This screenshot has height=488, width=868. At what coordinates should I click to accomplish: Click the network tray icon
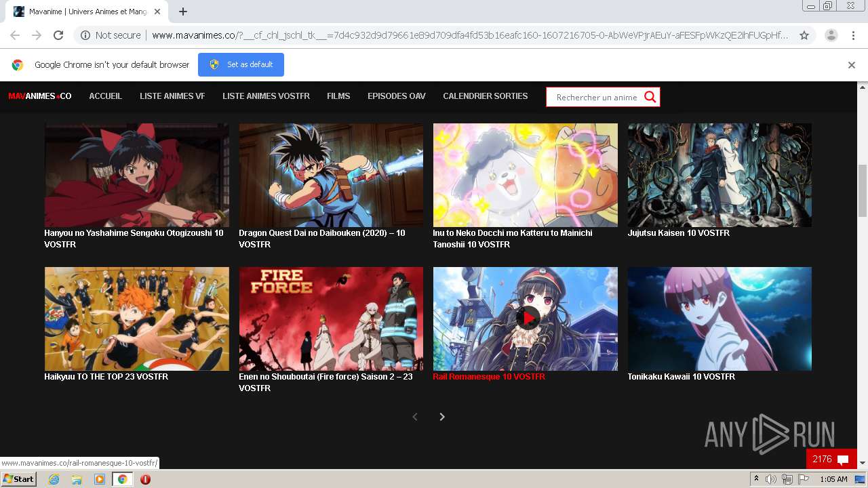[787, 479]
